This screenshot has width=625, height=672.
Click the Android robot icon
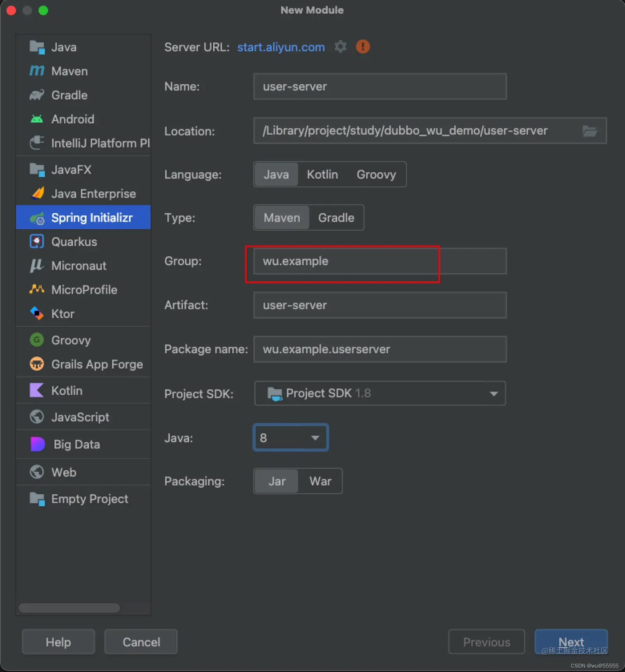(37, 119)
